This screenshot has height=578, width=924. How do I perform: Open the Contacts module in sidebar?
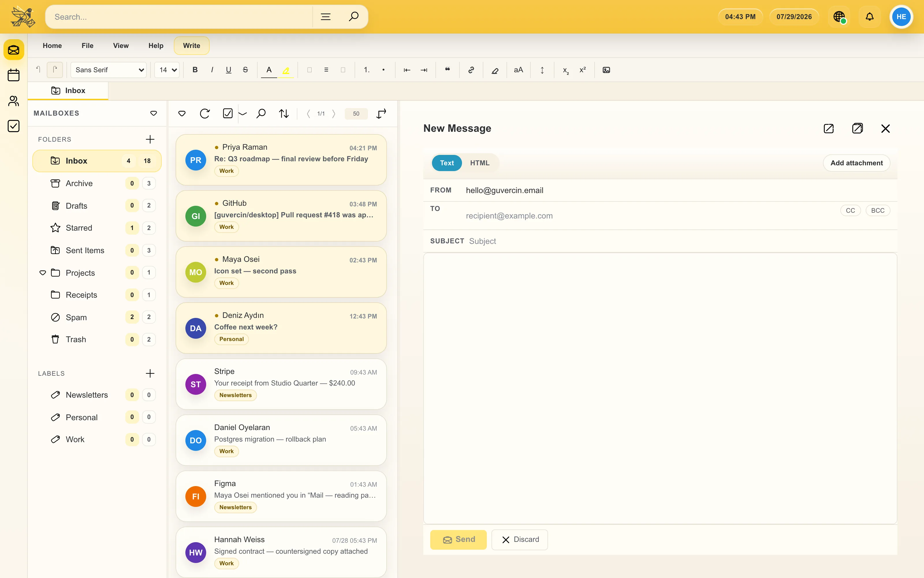(x=14, y=101)
